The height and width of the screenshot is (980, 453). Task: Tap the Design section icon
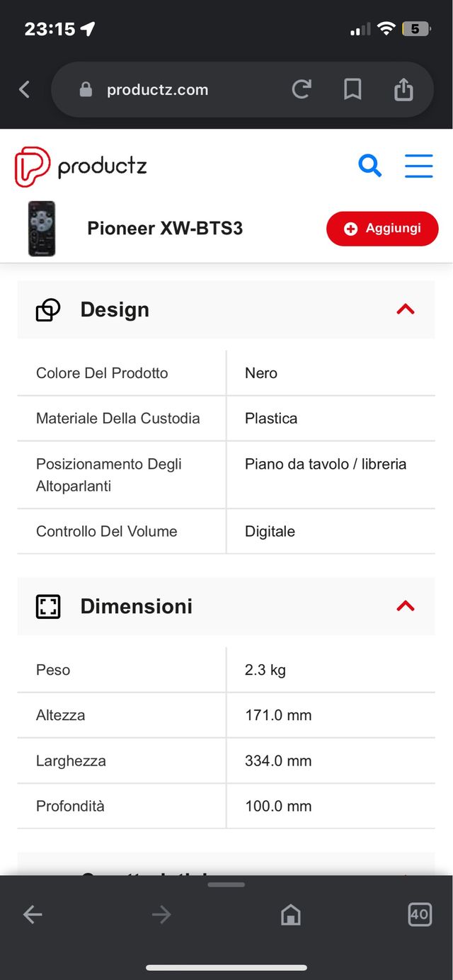48,310
